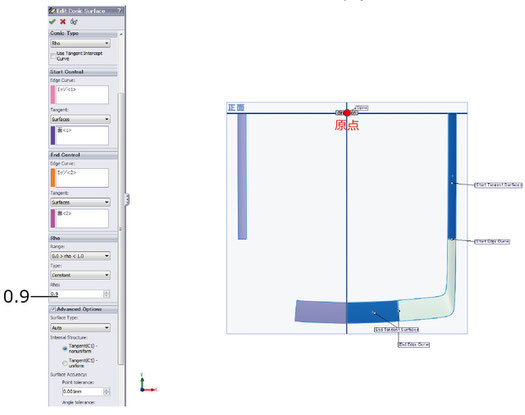This screenshot has width=525, height=415.
Task: Open the Conic Type Rho dropdown
Action: tap(80, 43)
